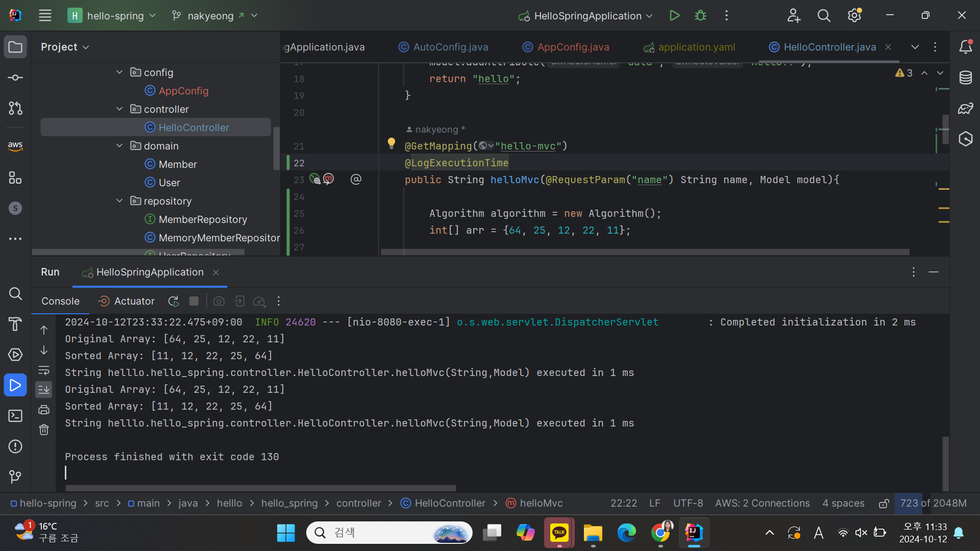Switch to the Actuator tab
980x551 pixels.
tap(127, 302)
